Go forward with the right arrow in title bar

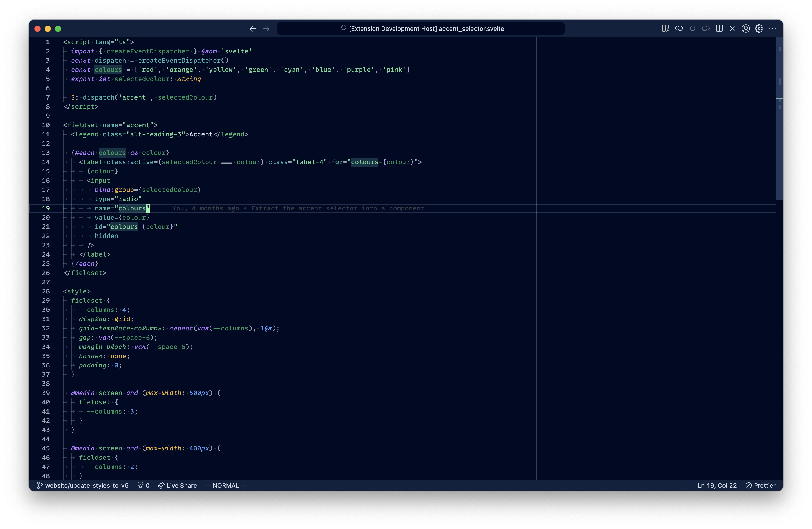tap(266, 29)
